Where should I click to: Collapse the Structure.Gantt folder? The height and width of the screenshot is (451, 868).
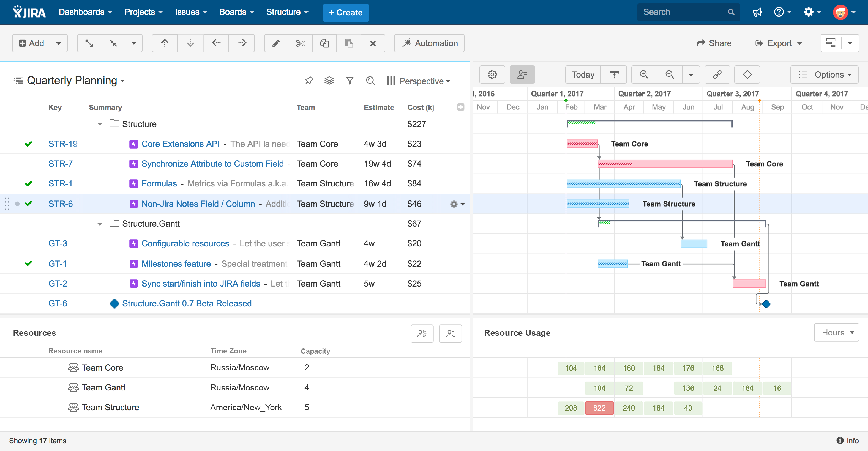pyautogui.click(x=100, y=224)
